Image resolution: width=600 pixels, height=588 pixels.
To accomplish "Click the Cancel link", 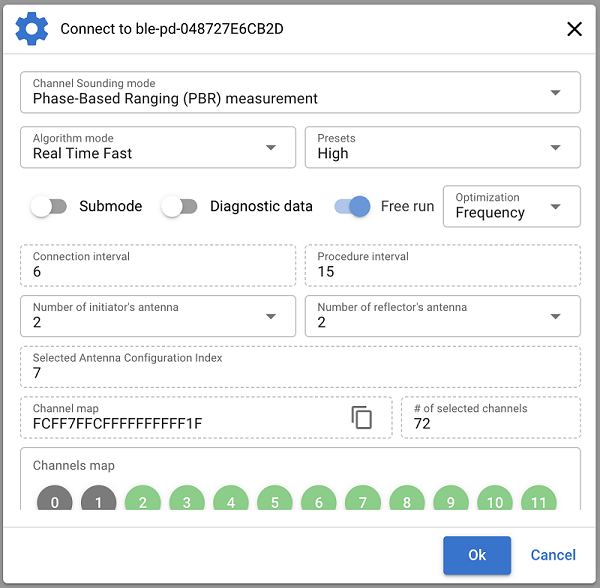I will click(553, 555).
